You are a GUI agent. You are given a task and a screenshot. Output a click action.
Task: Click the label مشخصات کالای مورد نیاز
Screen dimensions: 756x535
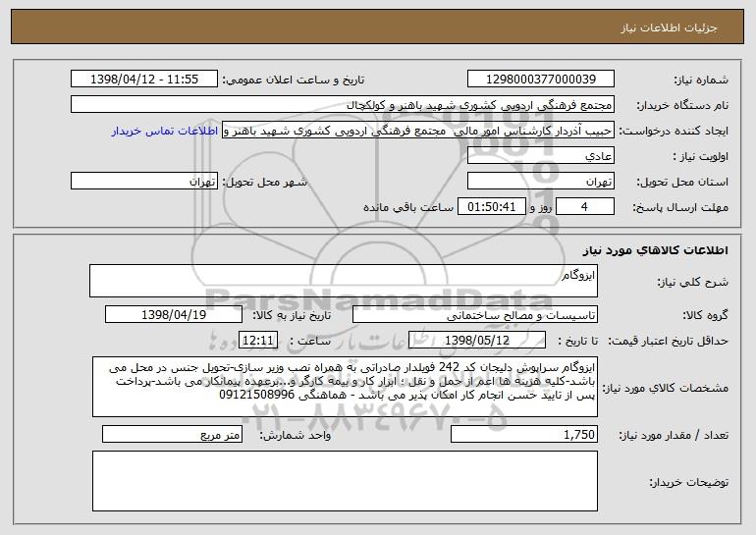(666, 388)
